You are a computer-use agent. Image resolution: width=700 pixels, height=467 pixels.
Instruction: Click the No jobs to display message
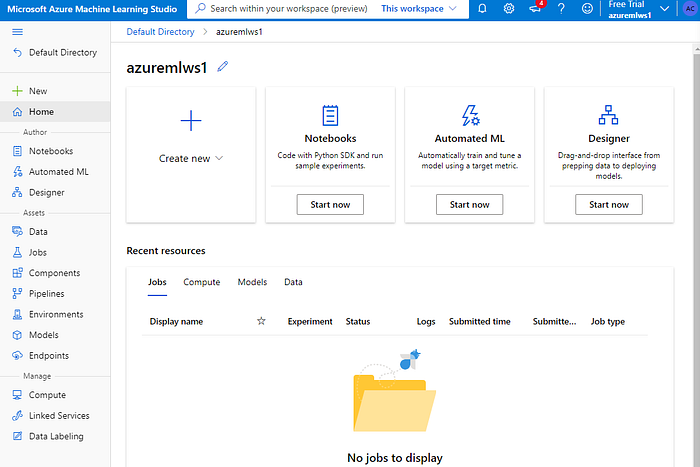(395, 458)
